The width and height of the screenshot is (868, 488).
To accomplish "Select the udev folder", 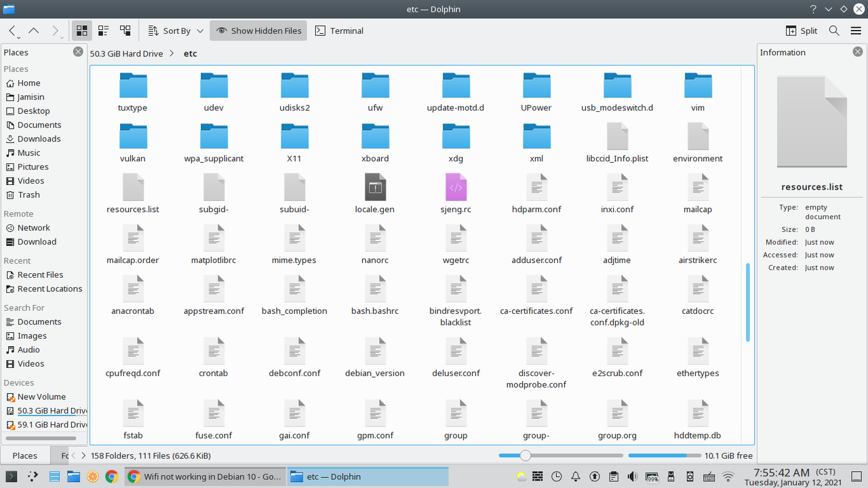I will 214,92.
